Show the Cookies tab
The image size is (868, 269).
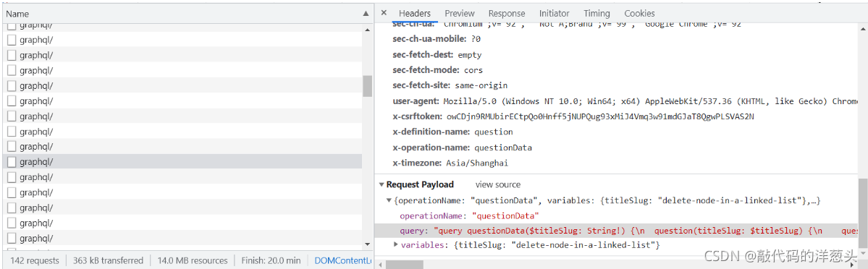pyautogui.click(x=639, y=13)
